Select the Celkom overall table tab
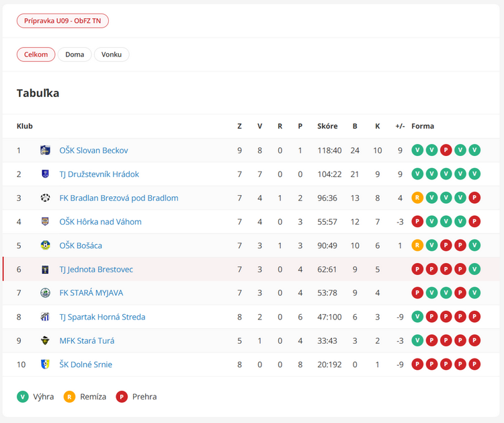This screenshot has width=504, height=423. (x=36, y=54)
